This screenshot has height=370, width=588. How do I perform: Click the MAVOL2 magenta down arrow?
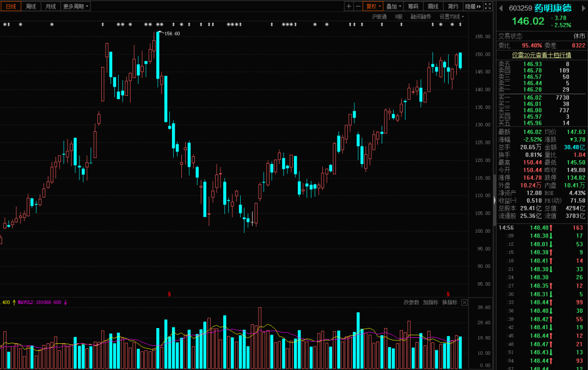pos(65,302)
